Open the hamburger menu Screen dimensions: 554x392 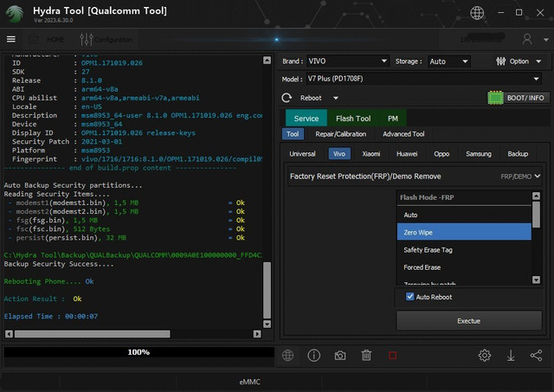[x=11, y=39]
